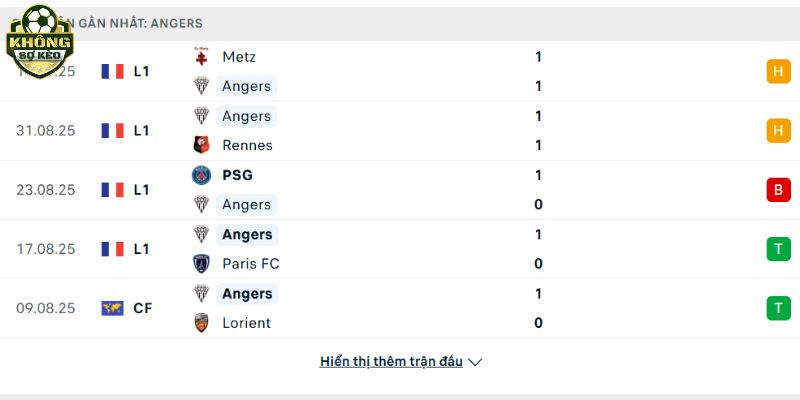Click the PSG club logo
The height and width of the screenshot is (400, 800).
[x=201, y=175]
